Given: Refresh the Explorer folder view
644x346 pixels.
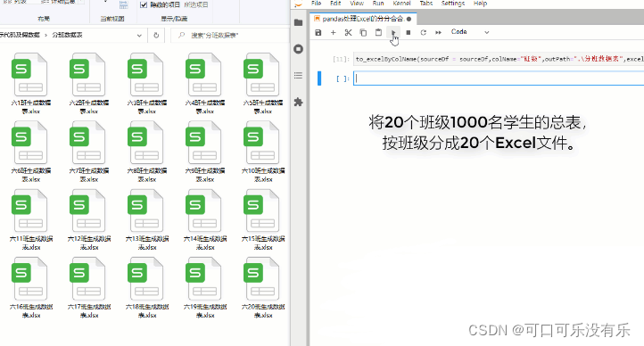Looking at the screenshot, I should point(156,36).
